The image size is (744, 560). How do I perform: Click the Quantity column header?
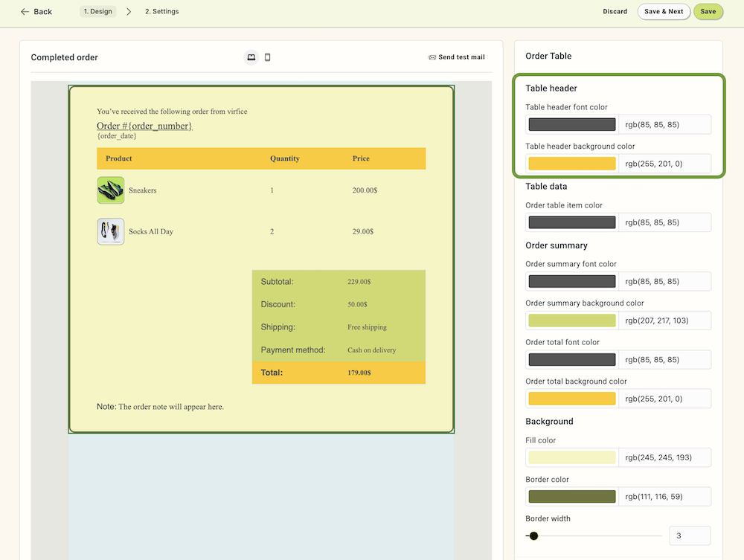[285, 158]
